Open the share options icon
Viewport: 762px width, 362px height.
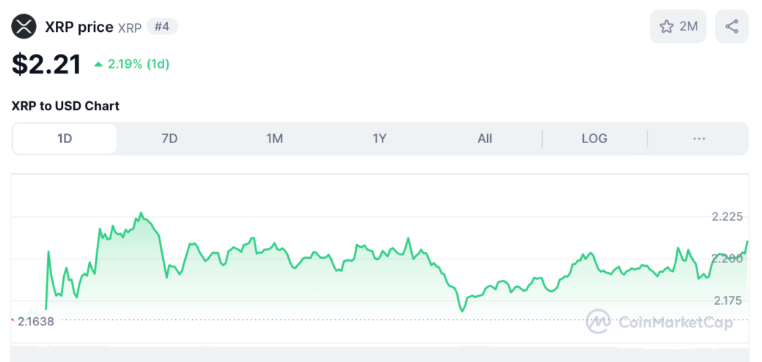pyautogui.click(x=731, y=26)
